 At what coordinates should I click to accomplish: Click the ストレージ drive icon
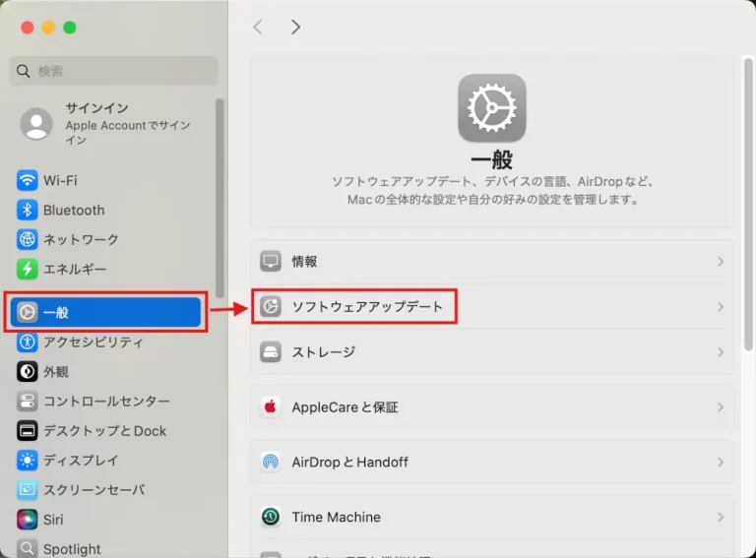271,351
